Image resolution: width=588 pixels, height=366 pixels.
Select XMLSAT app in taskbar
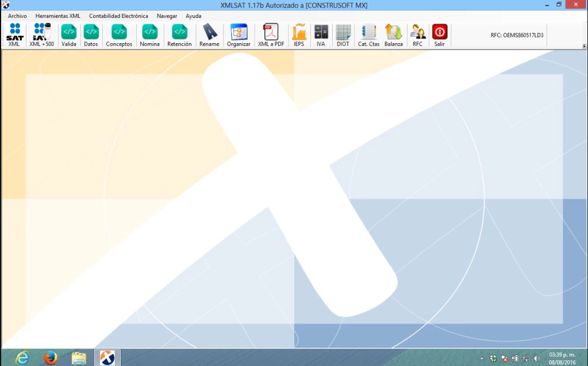(x=107, y=358)
